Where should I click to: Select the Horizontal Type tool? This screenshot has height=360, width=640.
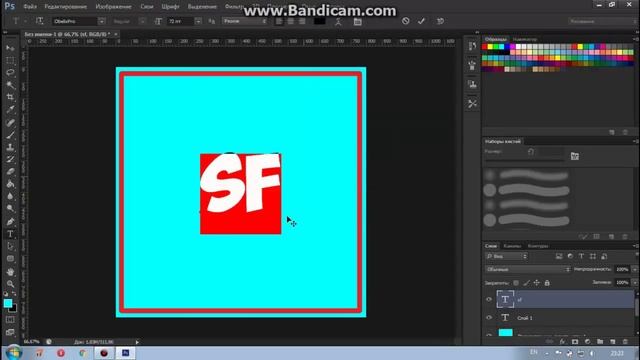point(10,234)
